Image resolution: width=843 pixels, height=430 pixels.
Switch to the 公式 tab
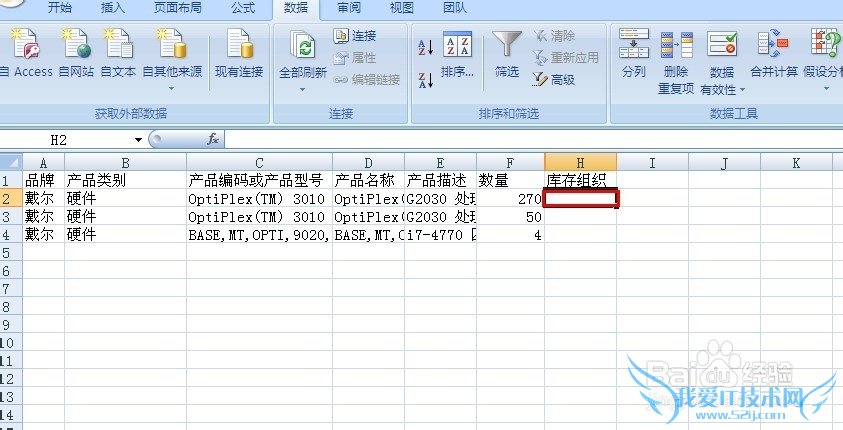click(243, 8)
